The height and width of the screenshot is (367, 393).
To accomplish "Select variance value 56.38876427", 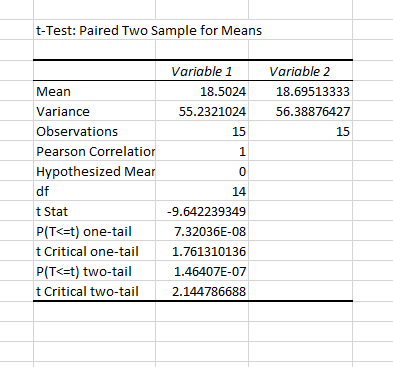I will pyautogui.click(x=300, y=111).
